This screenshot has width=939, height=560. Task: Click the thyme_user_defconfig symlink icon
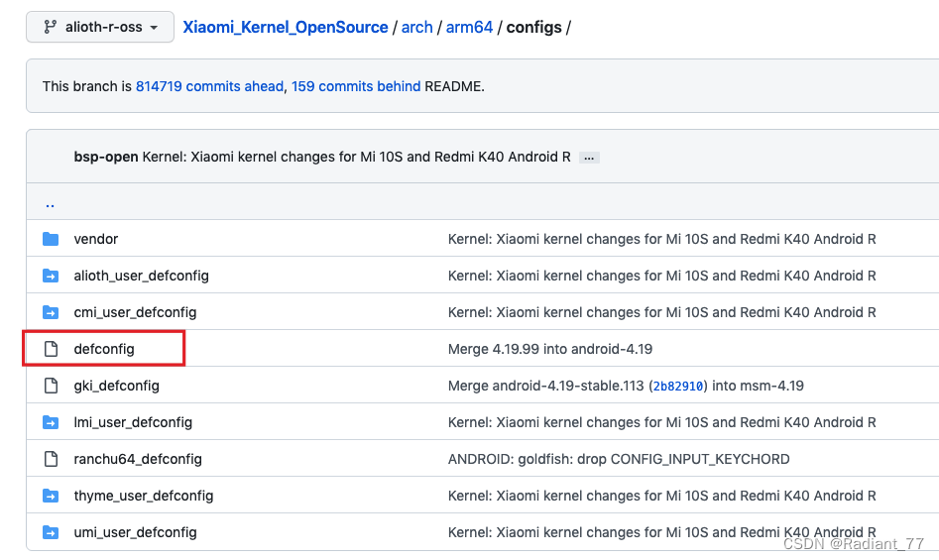51,496
